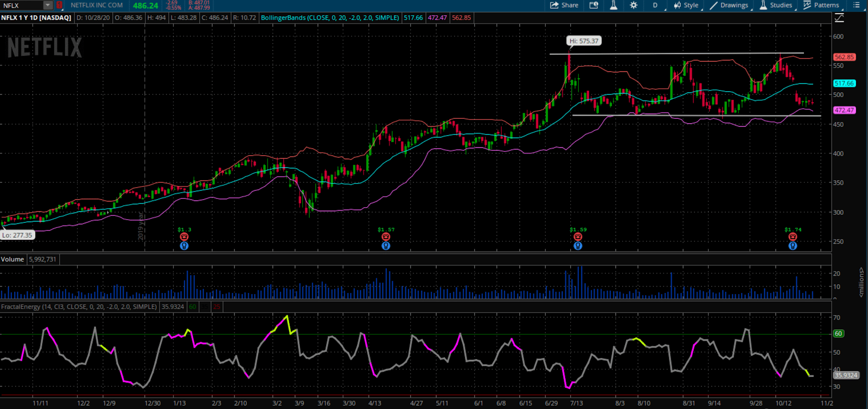This screenshot has height=409, width=868.
Task: Click the log-scale curve icon above price axis
Action: 839,18
